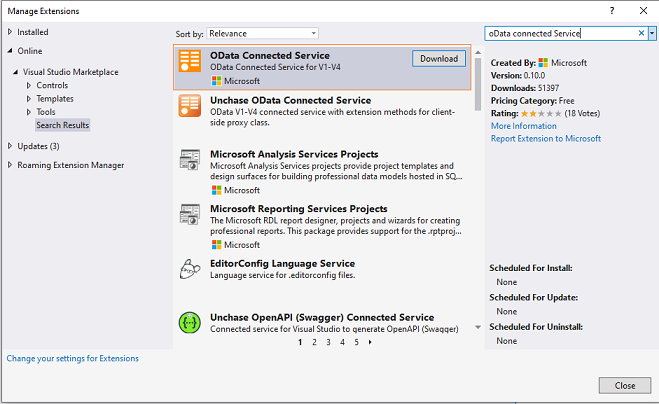Click the Microsoft Analysis Services Projects icon
659x404 pixels.
[190, 160]
